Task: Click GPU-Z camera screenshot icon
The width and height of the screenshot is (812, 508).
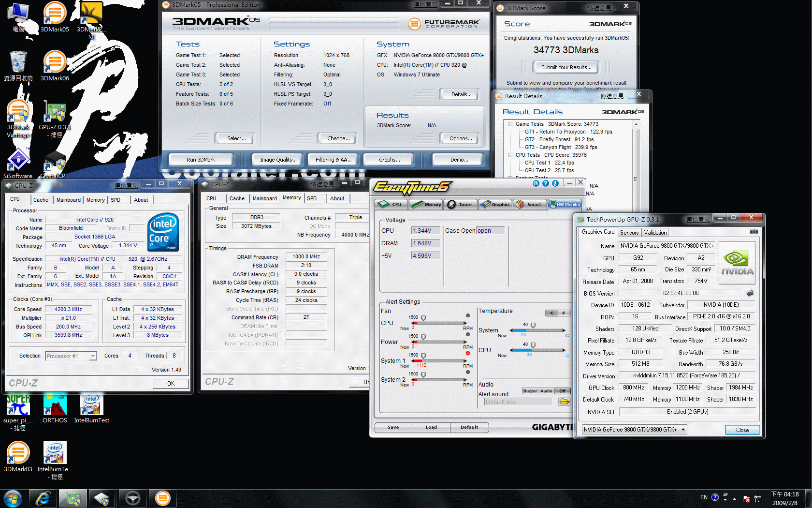Action: pyautogui.click(x=754, y=232)
